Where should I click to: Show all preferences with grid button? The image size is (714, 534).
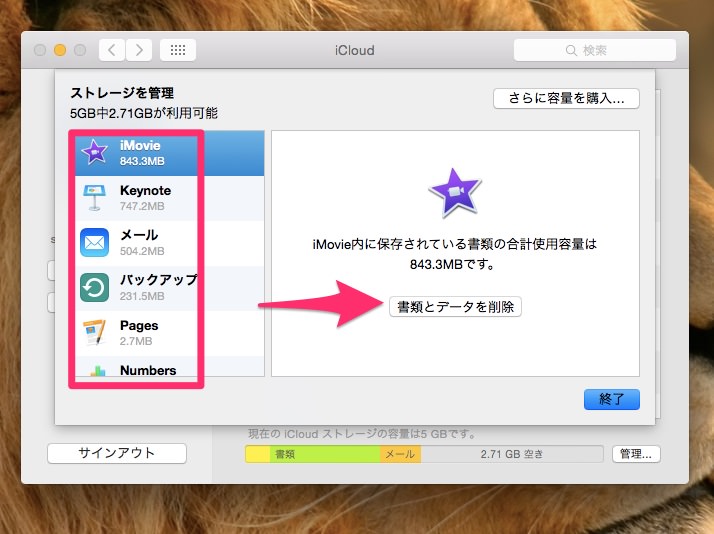tap(178, 50)
